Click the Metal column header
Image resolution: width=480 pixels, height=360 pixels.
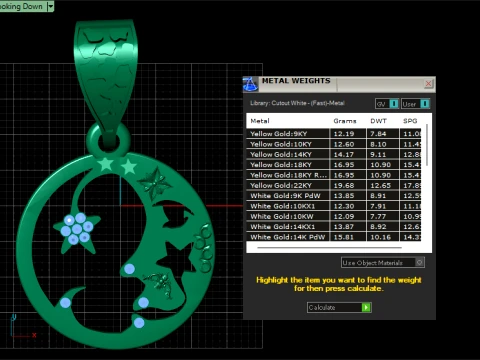[x=260, y=121]
